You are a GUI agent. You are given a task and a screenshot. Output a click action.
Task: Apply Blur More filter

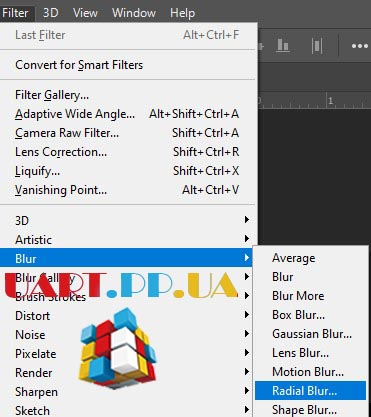tap(311, 296)
